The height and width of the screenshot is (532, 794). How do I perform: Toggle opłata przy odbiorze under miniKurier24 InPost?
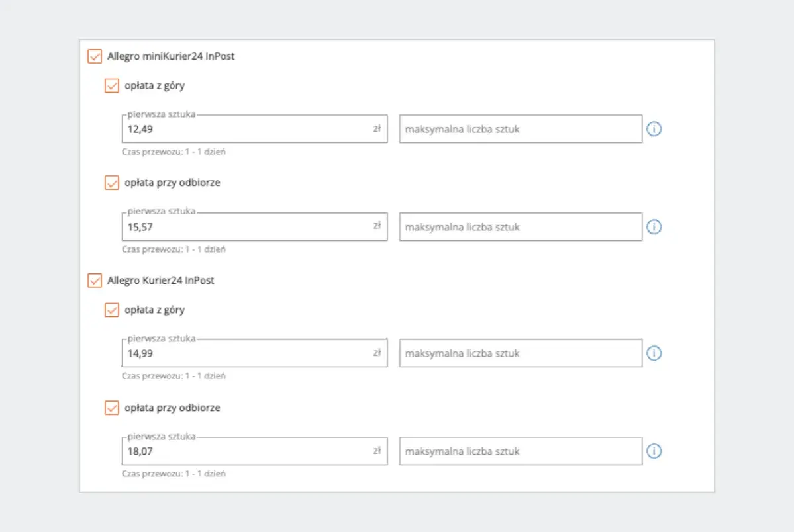click(x=112, y=183)
